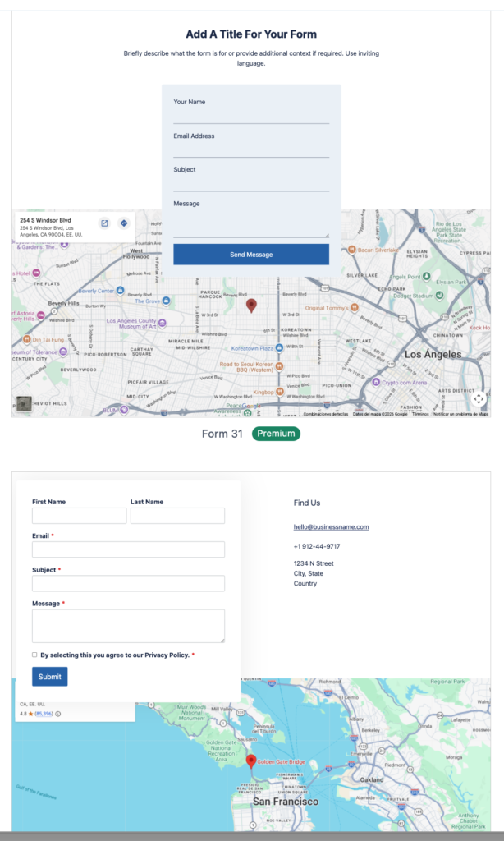Click the Last Name input box
504x841 pixels.
(177, 516)
